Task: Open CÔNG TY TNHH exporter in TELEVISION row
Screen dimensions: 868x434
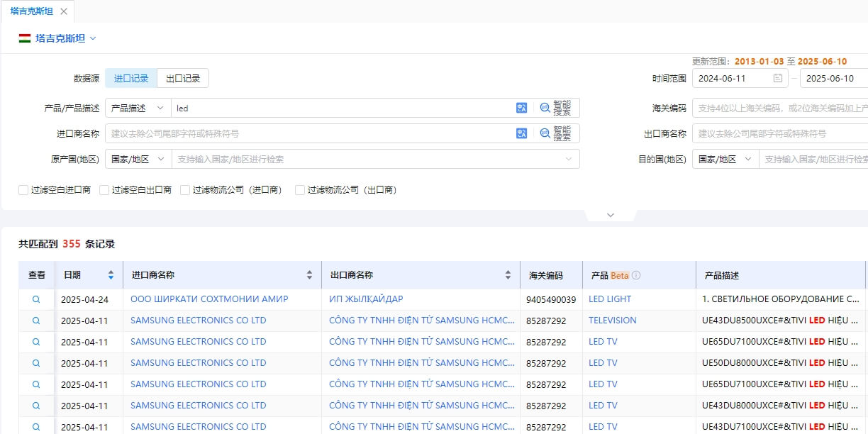Action: tap(422, 321)
